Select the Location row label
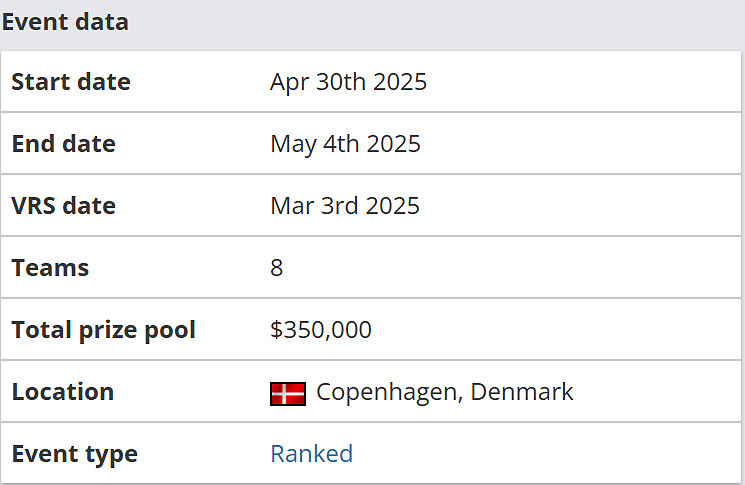 [62, 392]
